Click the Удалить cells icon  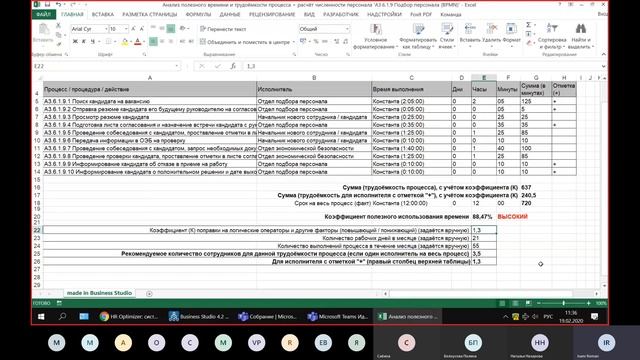point(491,29)
